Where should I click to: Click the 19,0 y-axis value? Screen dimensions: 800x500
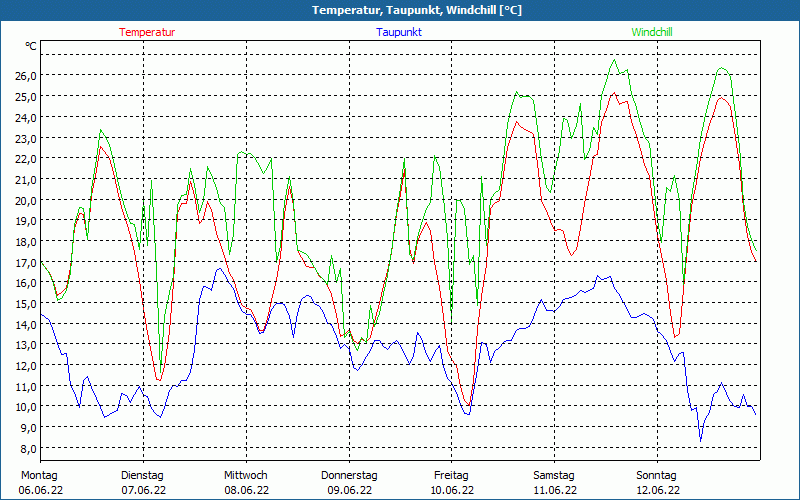26,221
